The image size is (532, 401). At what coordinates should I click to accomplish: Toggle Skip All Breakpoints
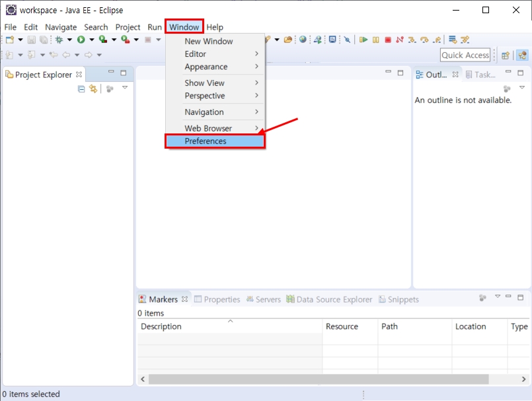click(347, 40)
